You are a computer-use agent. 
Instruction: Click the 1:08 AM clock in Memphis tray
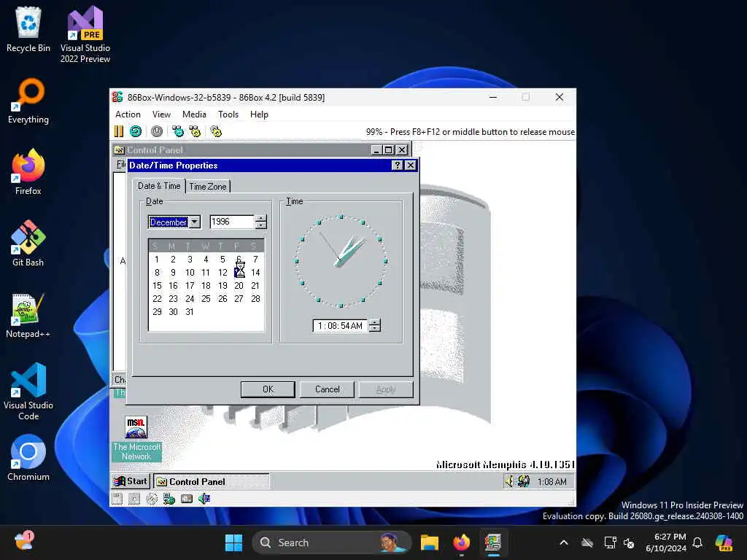551,481
